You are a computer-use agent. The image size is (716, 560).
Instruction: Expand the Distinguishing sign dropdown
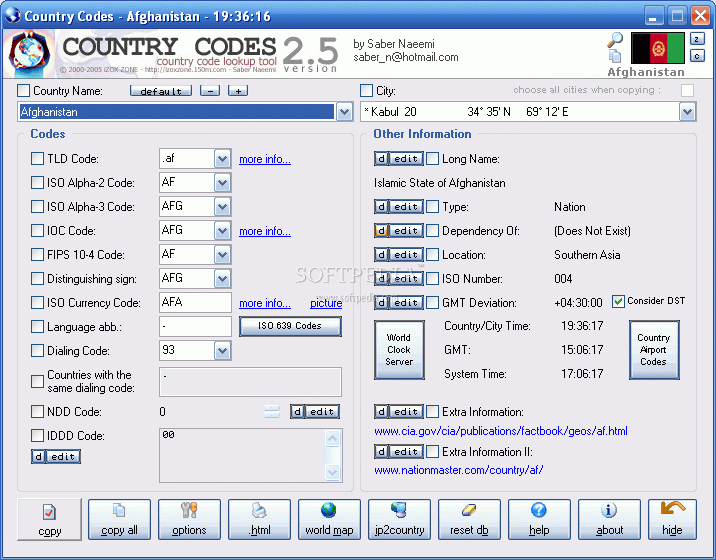click(222, 279)
